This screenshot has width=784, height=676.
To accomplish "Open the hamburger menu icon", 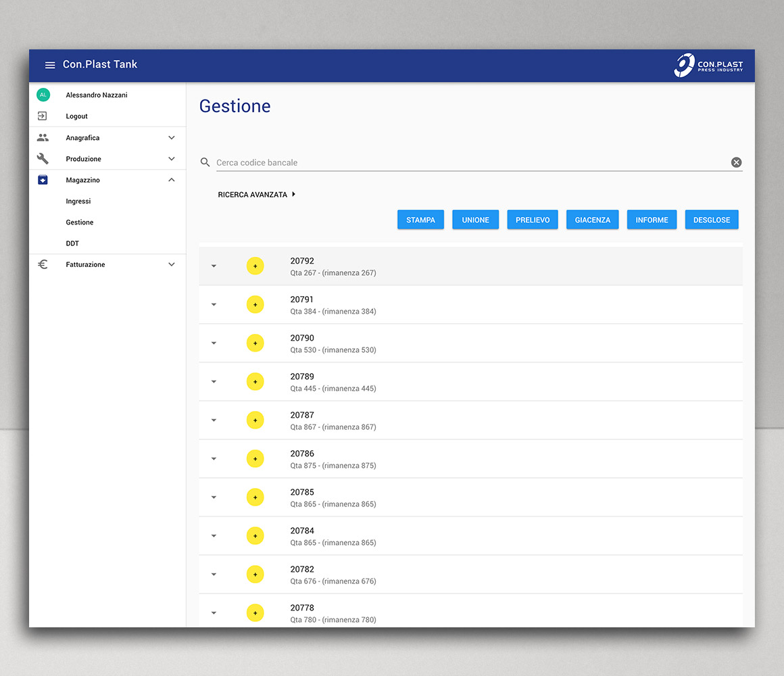I will pyautogui.click(x=50, y=65).
